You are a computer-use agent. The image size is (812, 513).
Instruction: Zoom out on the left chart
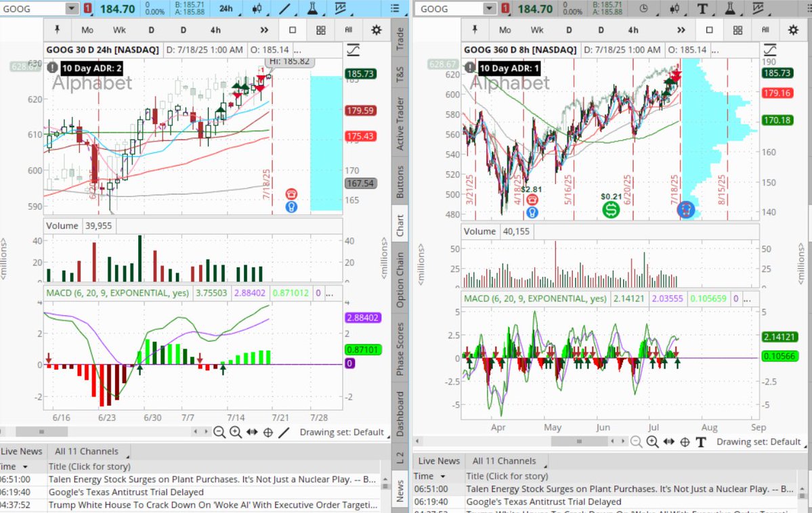click(x=219, y=432)
